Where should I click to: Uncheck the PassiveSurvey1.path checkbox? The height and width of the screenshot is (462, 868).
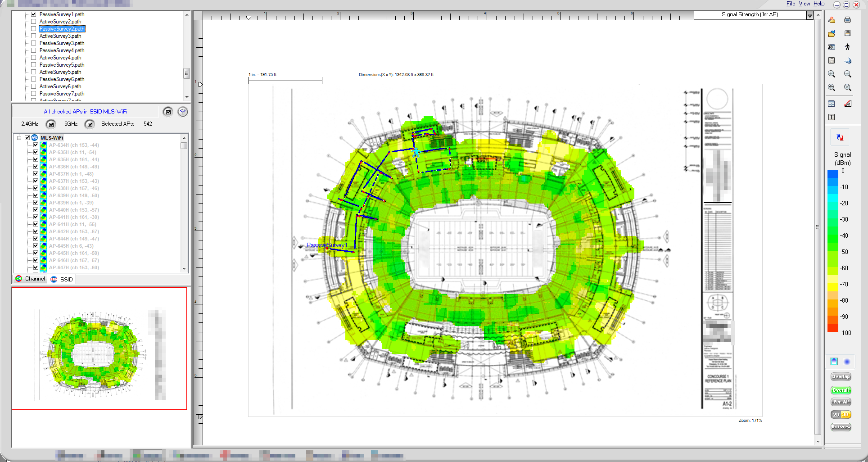coord(33,14)
